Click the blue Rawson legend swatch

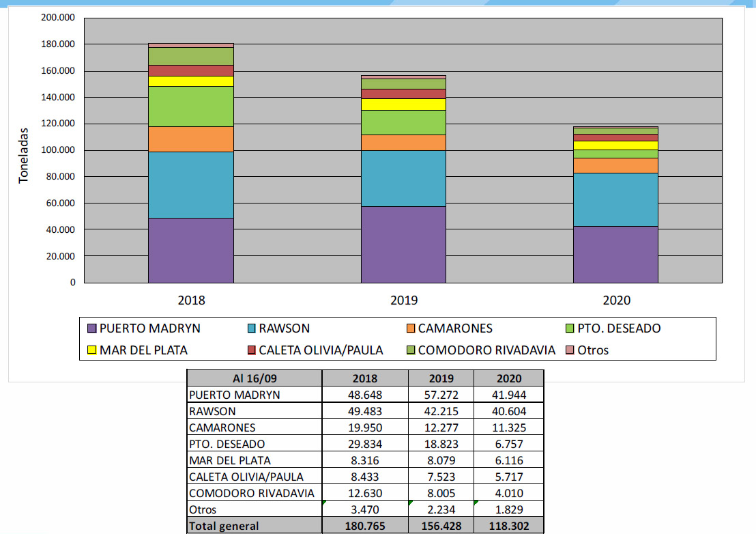pos(252,328)
